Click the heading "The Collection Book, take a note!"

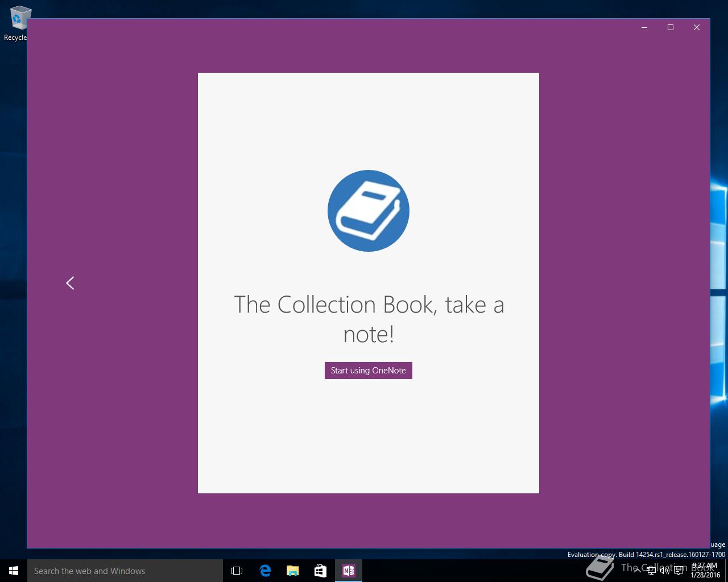(369, 319)
